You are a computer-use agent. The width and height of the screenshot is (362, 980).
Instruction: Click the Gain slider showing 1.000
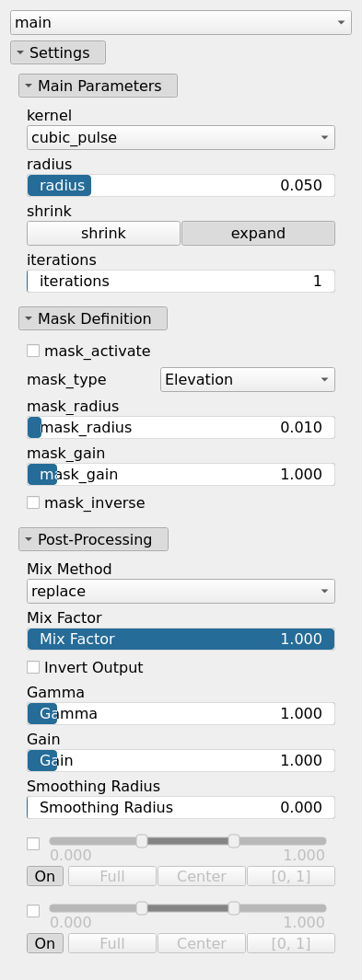point(181,760)
